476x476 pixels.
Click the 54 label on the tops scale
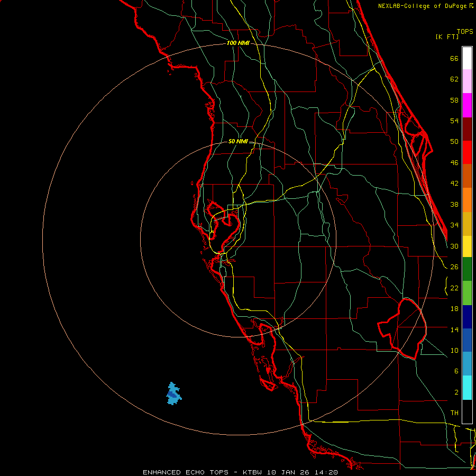coord(454,121)
